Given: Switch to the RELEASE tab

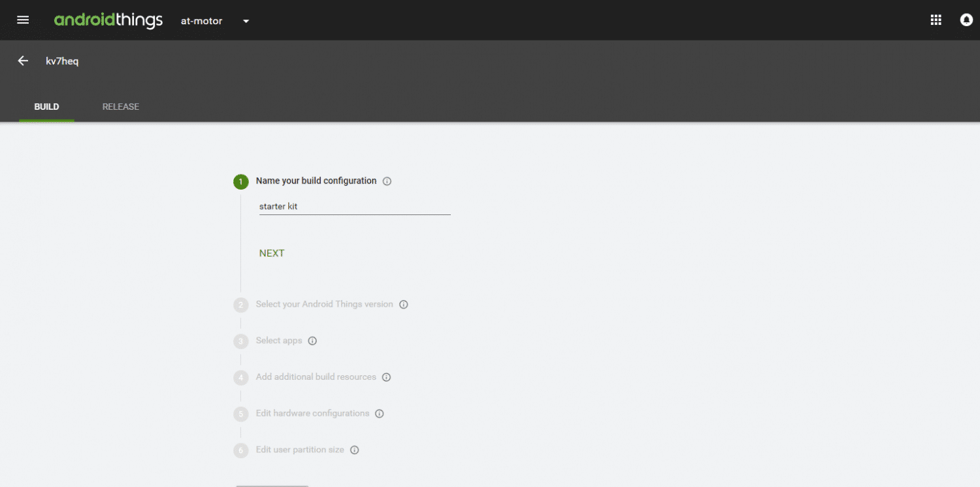Looking at the screenshot, I should 121,107.
